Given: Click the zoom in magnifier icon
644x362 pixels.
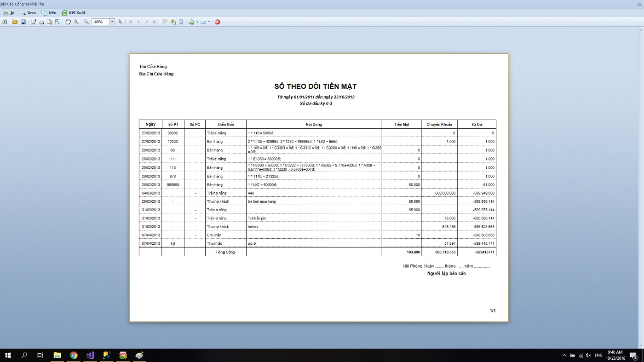Looking at the screenshot, I should click(x=120, y=22).
